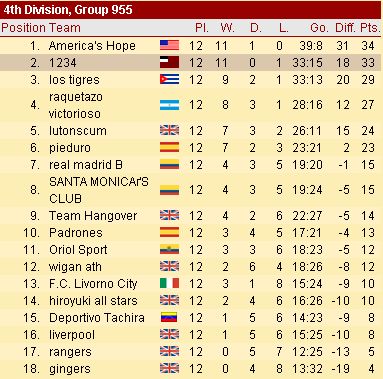This screenshot has height=379, width=383.
Task: Open the hiroyuki all stars team page
Action: pos(93,301)
